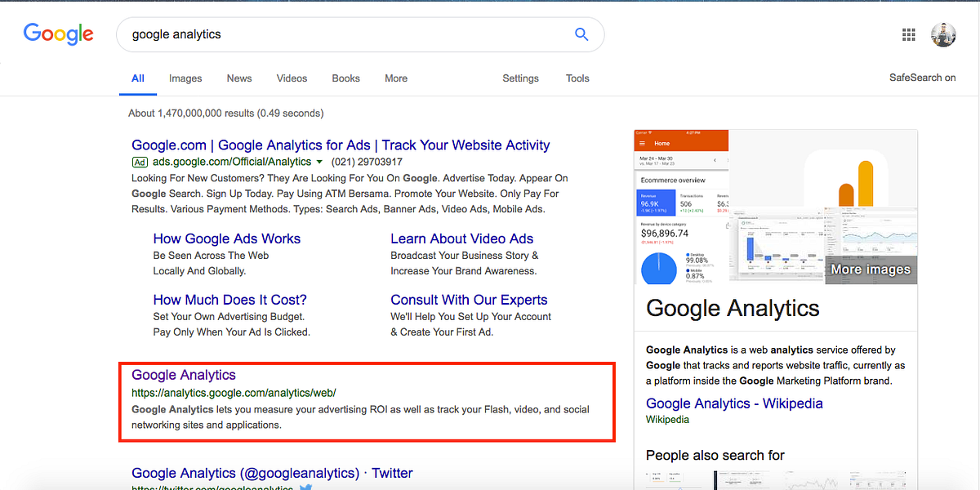980x490 pixels.
Task: Open the Google Analytics - Wikipedia link
Action: point(733,403)
